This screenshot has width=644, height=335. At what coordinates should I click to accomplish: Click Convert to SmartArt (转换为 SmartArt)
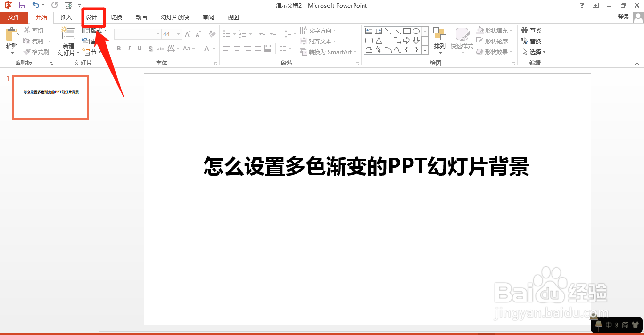click(328, 52)
